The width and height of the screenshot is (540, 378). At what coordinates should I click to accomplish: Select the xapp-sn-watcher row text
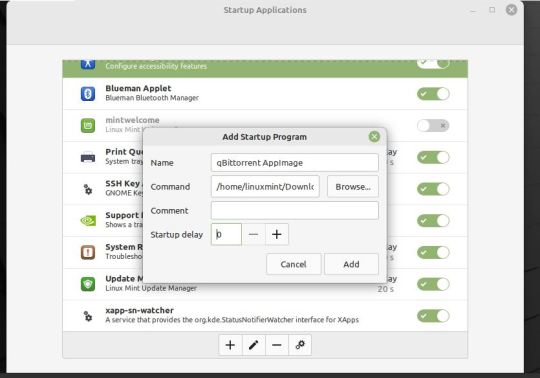pyautogui.click(x=232, y=315)
